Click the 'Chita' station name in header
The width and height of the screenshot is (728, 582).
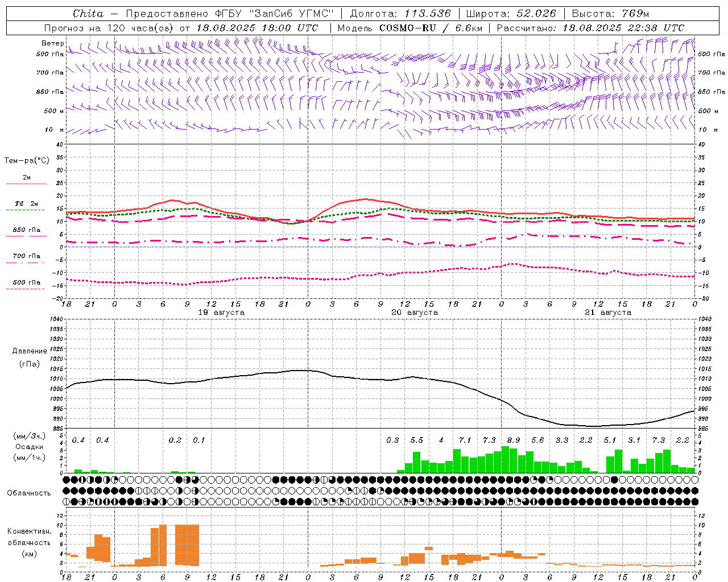88,14
